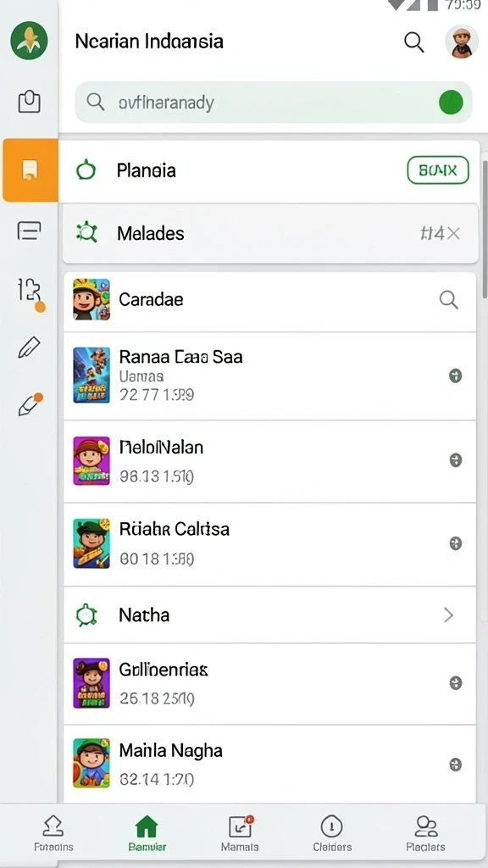Click the green-outlined button on Planoia row
488x868 pixels.
click(438, 170)
